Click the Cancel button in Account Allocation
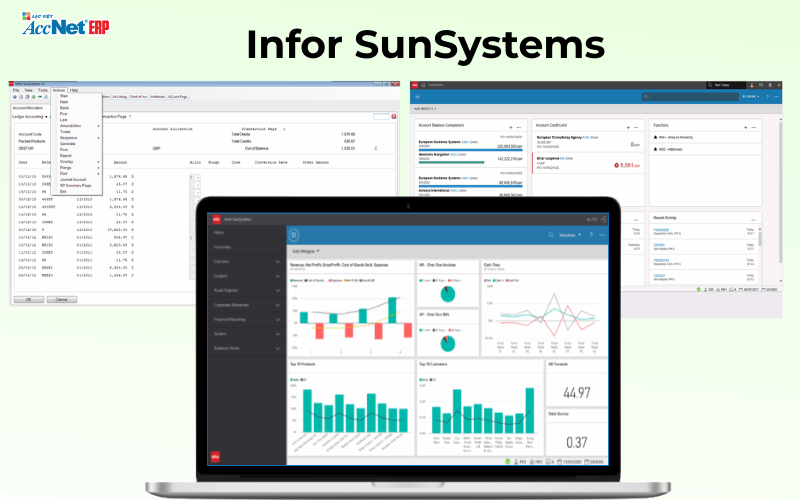The width and height of the screenshot is (800, 500). tap(62, 299)
